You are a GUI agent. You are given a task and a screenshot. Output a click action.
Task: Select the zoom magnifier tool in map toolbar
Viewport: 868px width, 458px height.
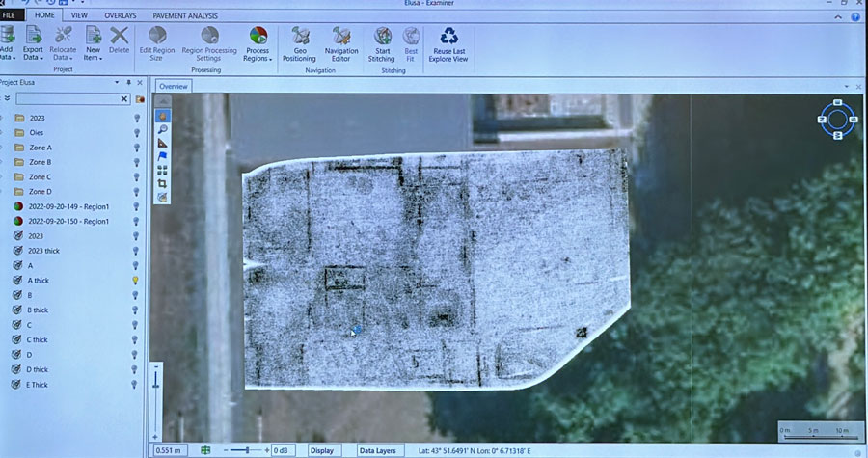click(163, 129)
